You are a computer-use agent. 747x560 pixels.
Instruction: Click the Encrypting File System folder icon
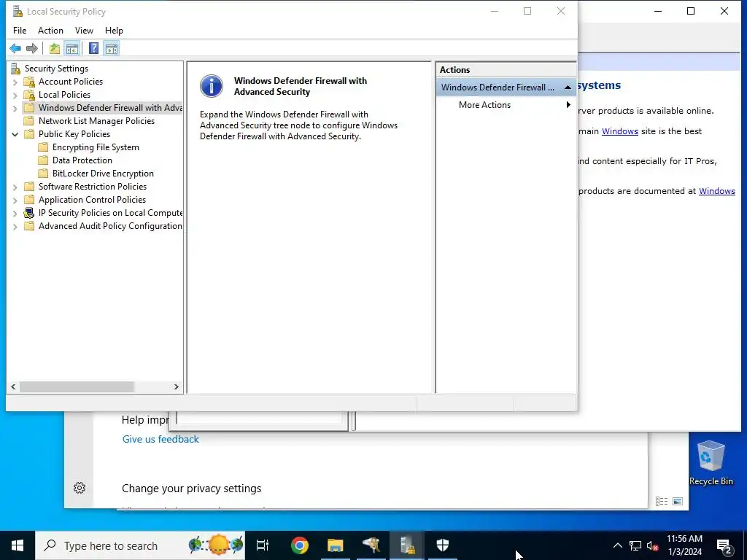tap(43, 147)
